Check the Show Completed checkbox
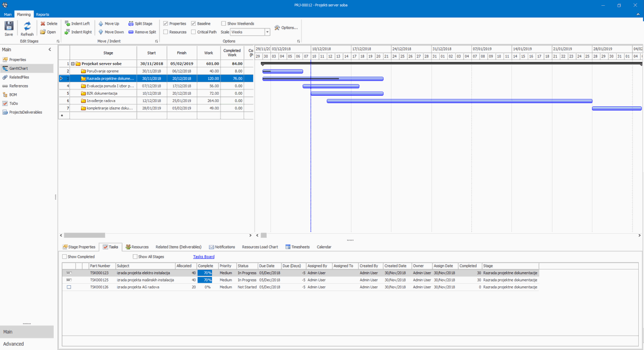This screenshot has height=350, width=644. point(64,256)
